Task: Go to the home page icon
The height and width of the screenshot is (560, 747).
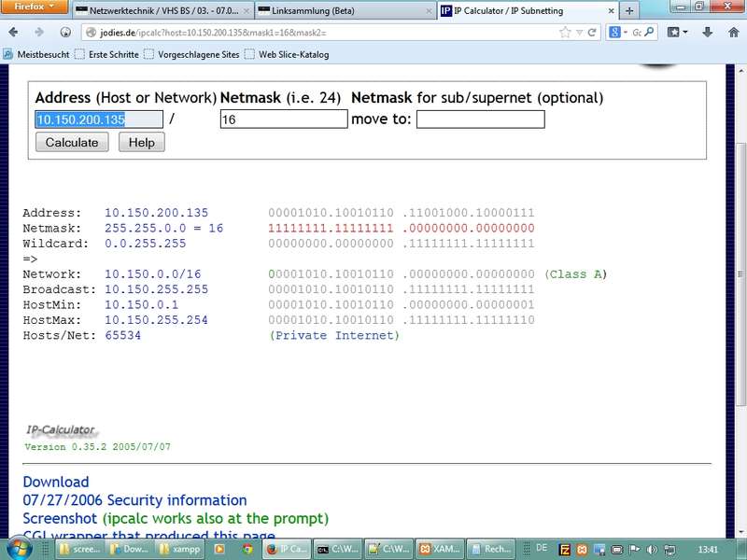Action: (x=734, y=33)
